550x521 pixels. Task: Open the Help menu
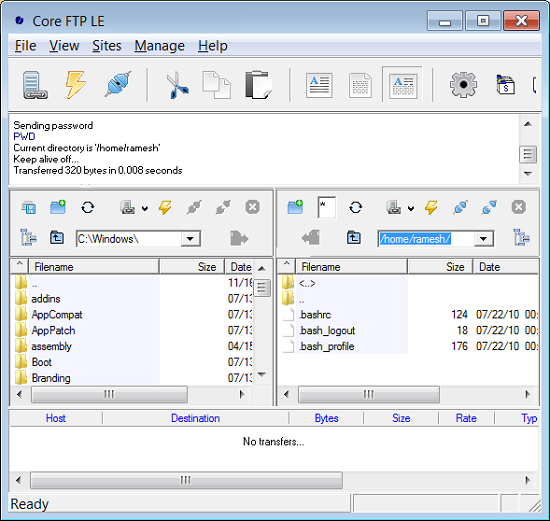(x=213, y=46)
